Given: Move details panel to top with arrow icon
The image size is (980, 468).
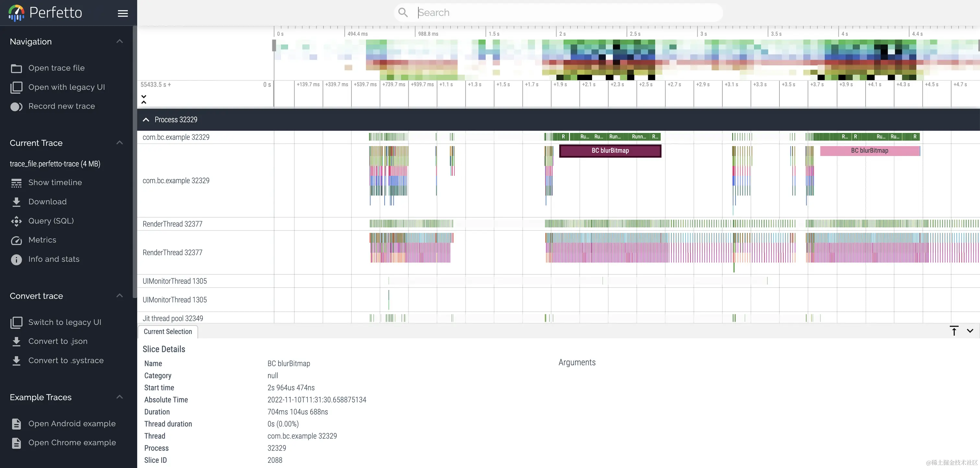Looking at the screenshot, I should [954, 331].
